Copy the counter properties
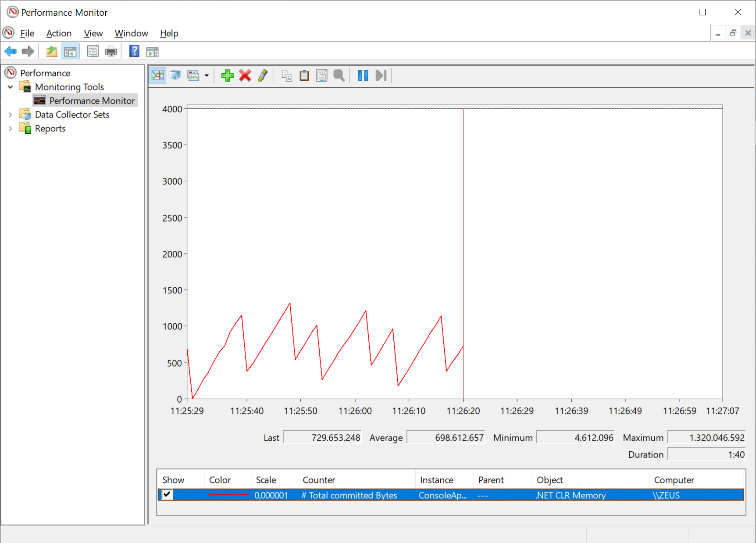This screenshot has height=543, width=756. tap(287, 75)
